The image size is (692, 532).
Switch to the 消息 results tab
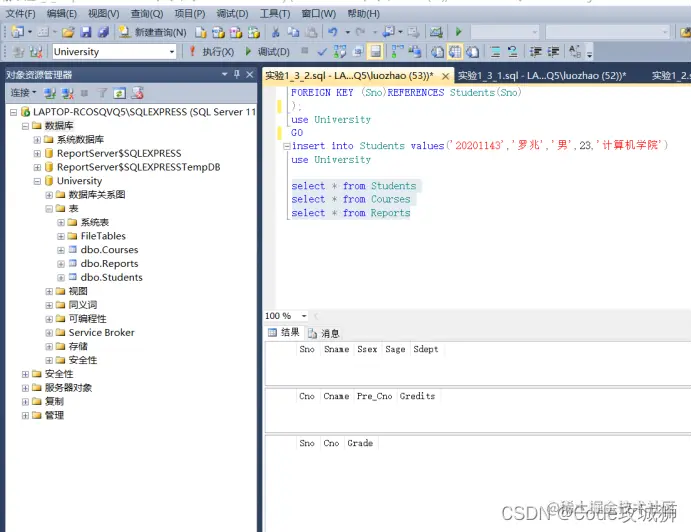[324, 333]
